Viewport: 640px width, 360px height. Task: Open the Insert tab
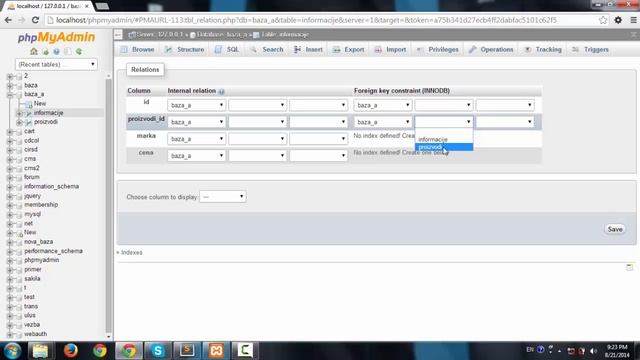click(x=308, y=49)
